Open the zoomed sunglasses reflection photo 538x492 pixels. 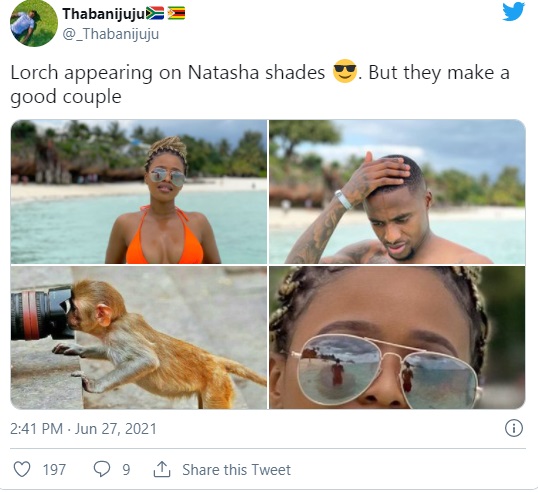coord(397,338)
